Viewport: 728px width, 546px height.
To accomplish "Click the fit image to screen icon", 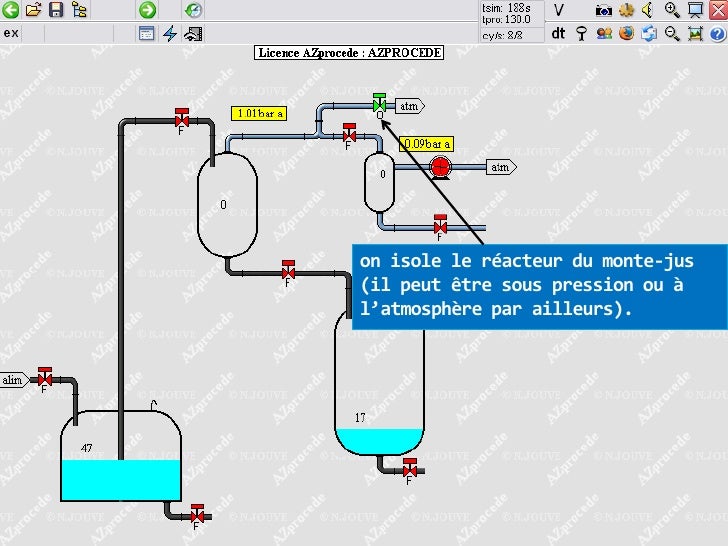I will click(x=695, y=33).
